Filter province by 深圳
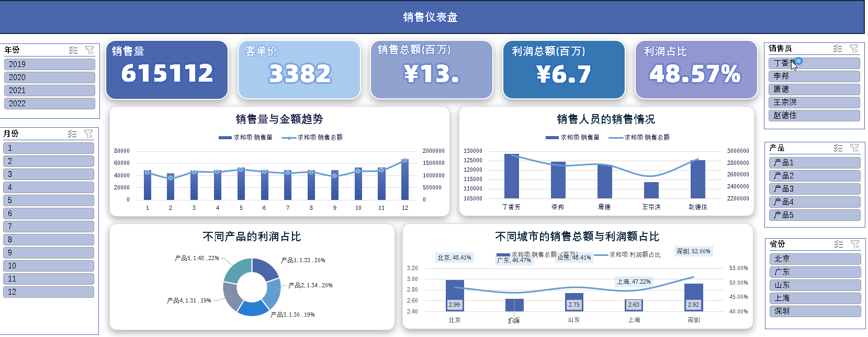 click(x=816, y=311)
